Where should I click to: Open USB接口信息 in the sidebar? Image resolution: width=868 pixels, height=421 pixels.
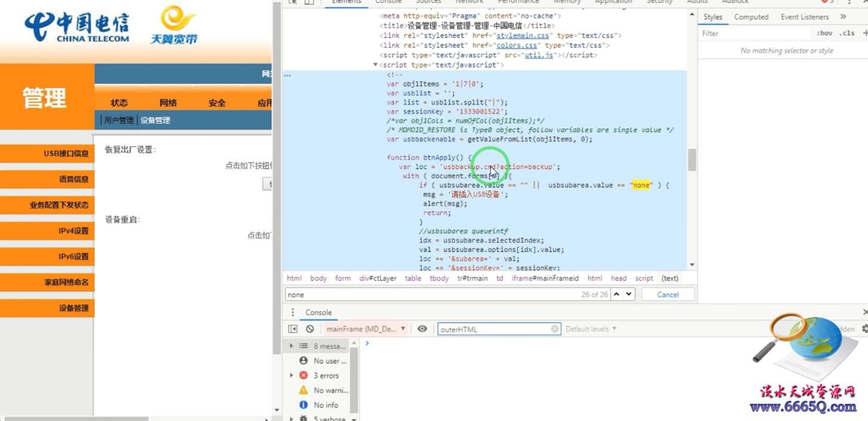pyautogui.click(x=47, y=153)
